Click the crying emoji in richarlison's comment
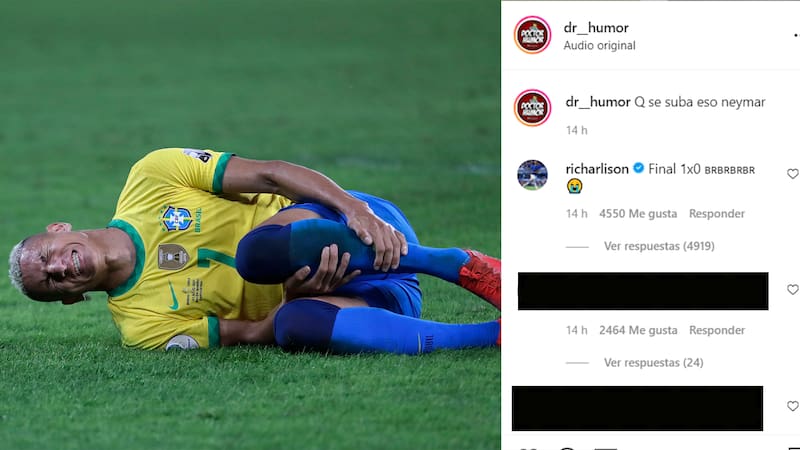Image resolution: width=800 pixels, height=450 pixels. (574, 186)
